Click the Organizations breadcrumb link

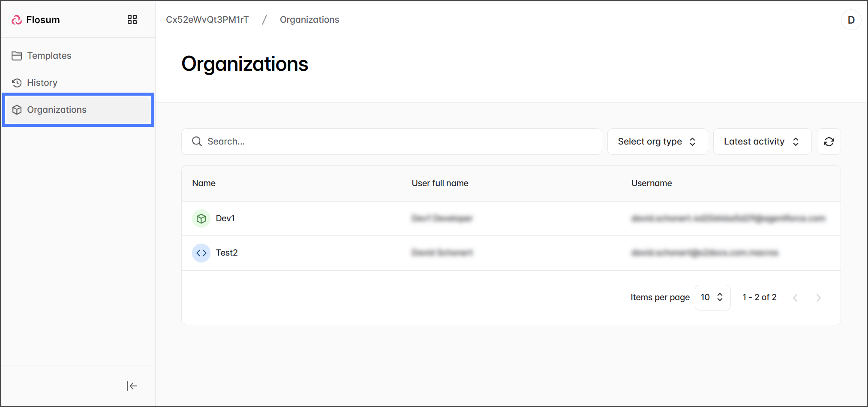(309, 20)
